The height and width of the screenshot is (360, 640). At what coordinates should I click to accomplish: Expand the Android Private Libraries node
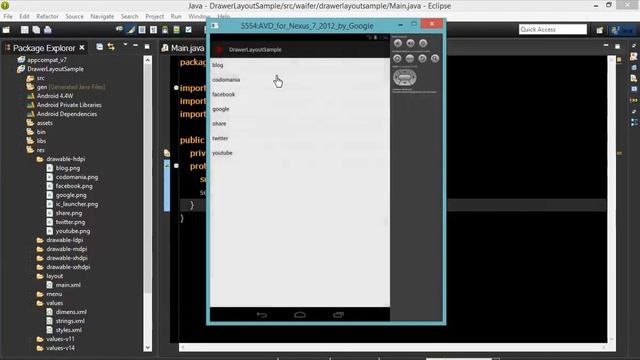69,105
